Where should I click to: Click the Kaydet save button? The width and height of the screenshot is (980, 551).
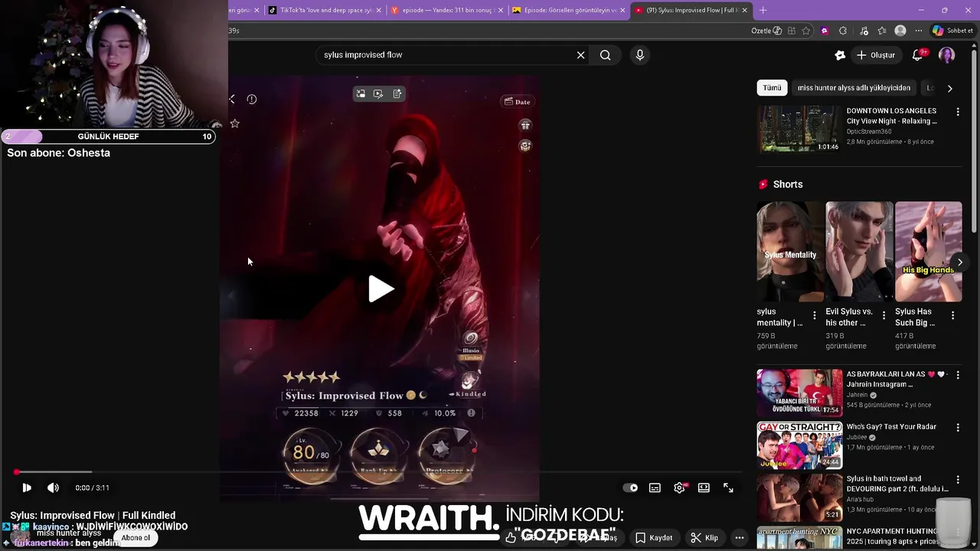tap(655, 538)
